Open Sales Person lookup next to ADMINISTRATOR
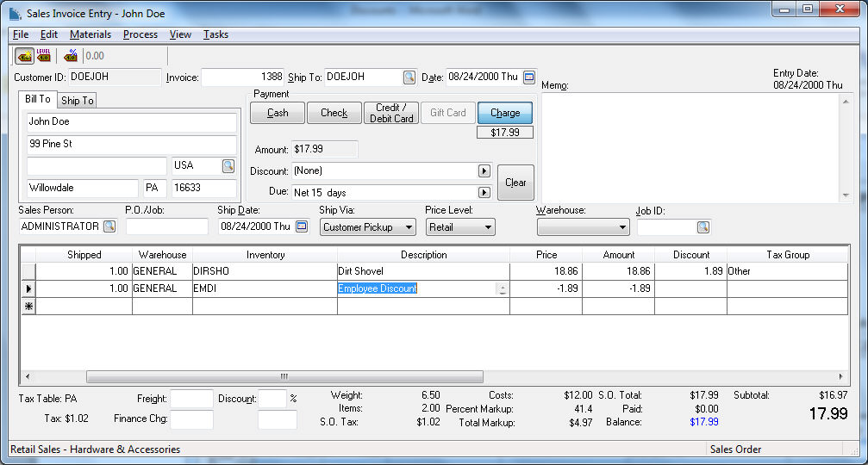 (x=109, y=226)
